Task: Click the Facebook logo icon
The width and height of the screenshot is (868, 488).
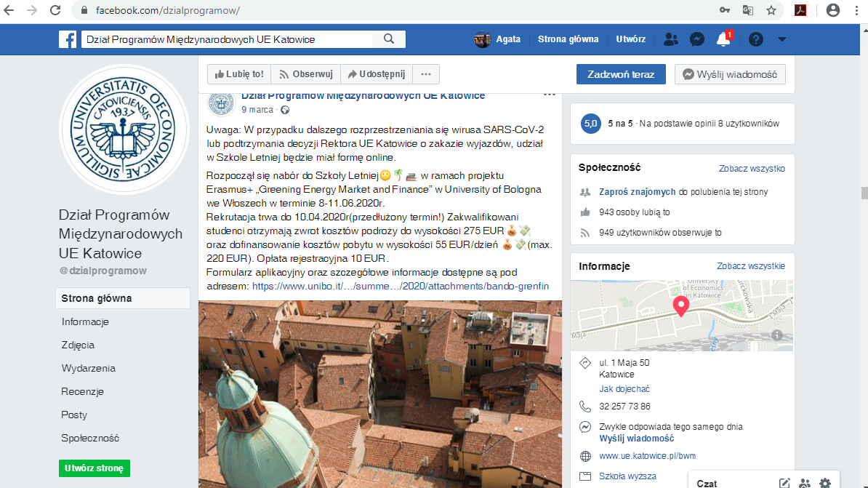Action: [68, 39]
